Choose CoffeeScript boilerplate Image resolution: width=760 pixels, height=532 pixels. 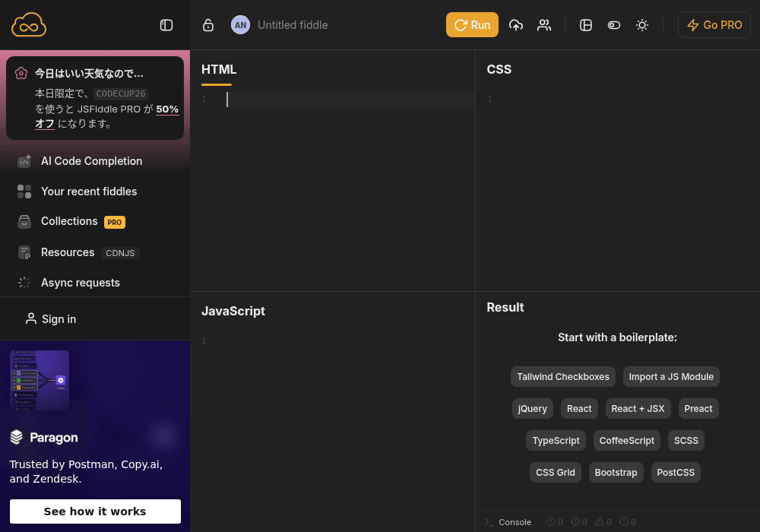[x=626, y=441]
